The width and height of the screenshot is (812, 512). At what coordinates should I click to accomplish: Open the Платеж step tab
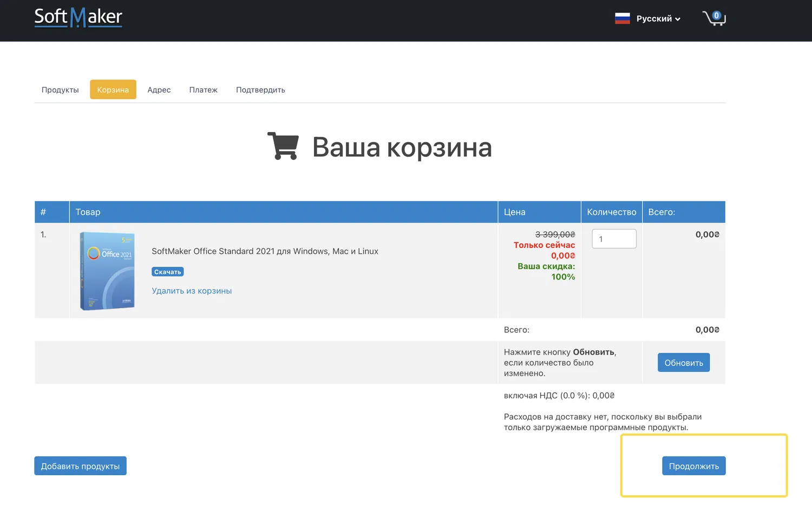point(204,90)
